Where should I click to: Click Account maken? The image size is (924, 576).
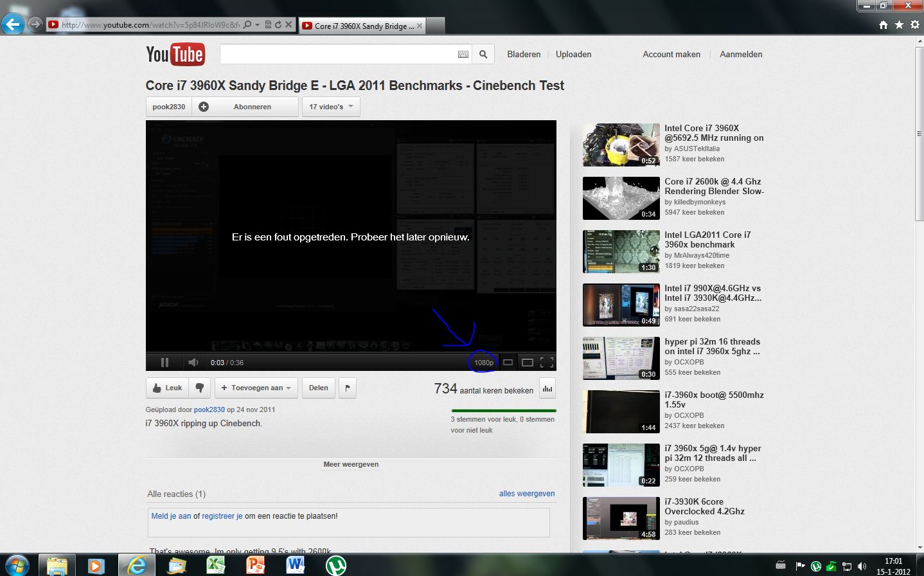click(x=671, y=55)
